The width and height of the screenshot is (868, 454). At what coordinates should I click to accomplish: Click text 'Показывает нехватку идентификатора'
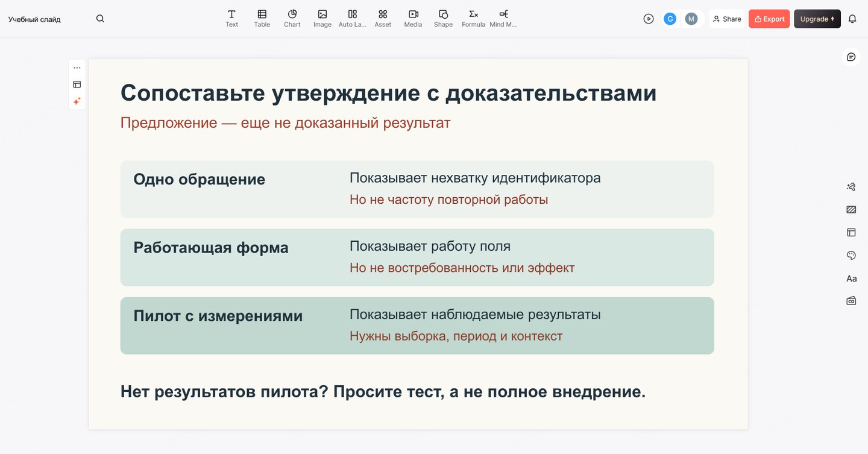[x=475, y=178]
